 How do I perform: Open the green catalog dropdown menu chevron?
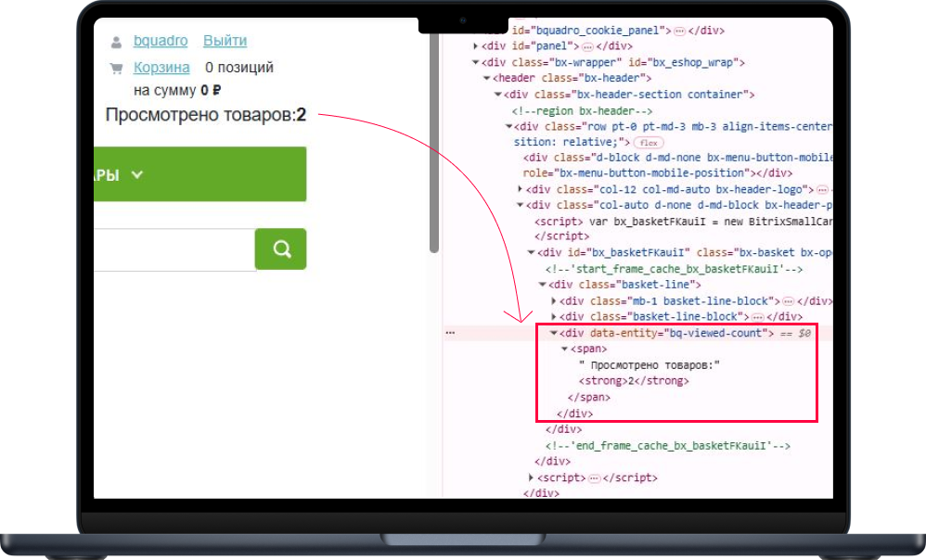(x=137, y=174)
